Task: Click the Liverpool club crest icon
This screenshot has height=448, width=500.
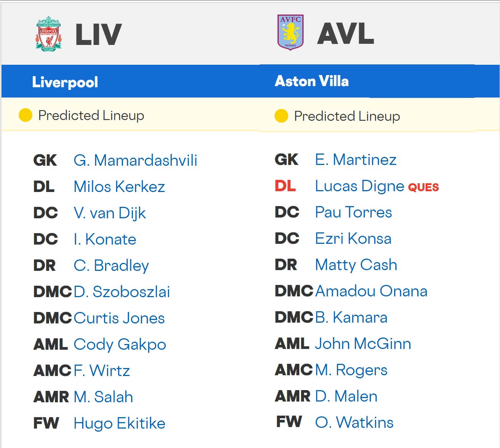Action: pos(48,34)
